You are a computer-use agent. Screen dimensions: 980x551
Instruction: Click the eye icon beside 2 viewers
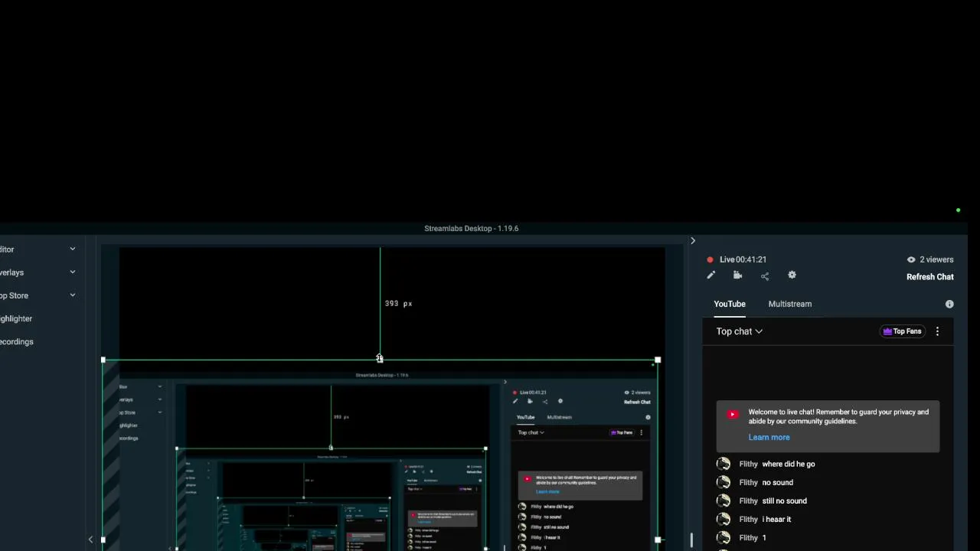point(911,259)
